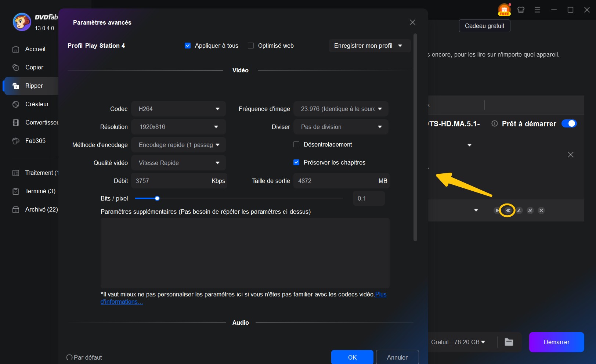Select Accueil in the sidebar

(35, 49)
